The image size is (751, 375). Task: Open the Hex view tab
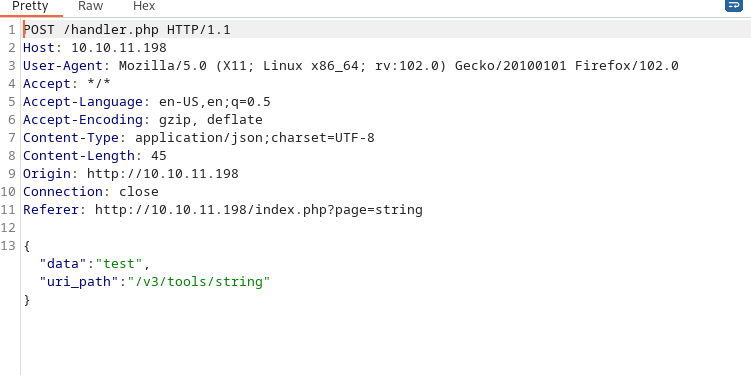pos(144,6)
